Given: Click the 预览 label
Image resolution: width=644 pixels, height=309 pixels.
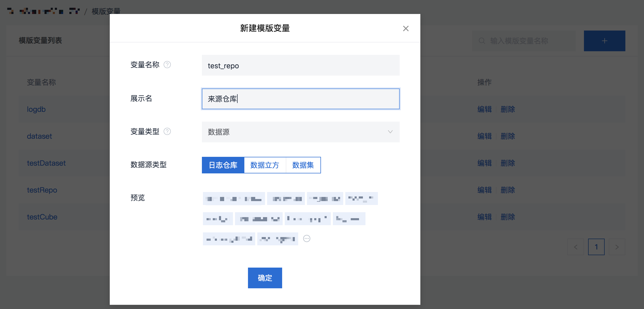Looking at the screenshot, I should (138, 198).
